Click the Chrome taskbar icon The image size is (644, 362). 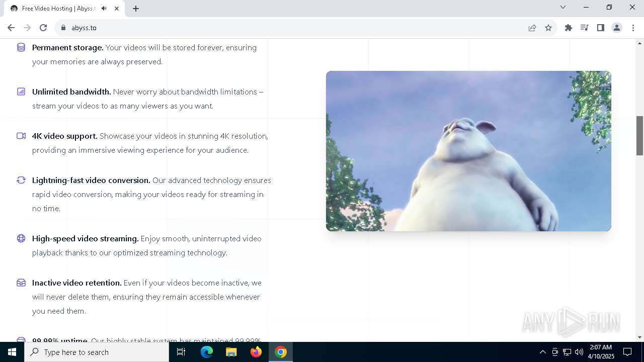tap(281, 352)
